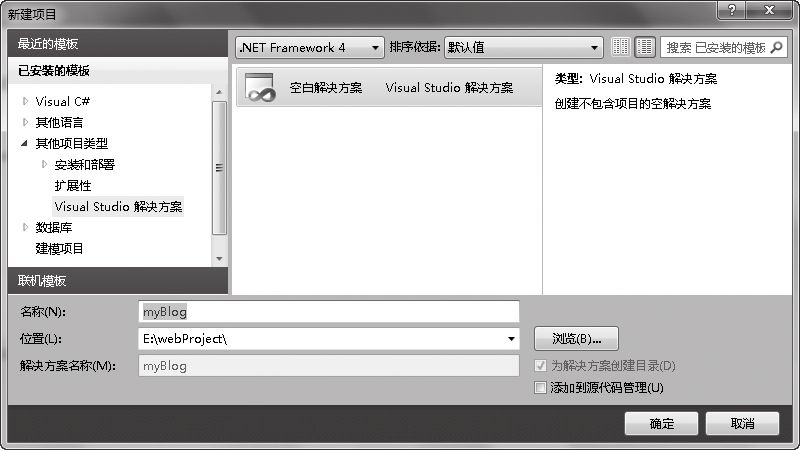This screenshot has width=800, height=450.
Task: Select Visual Studio 解决方案 tree item
Action: 118,207
